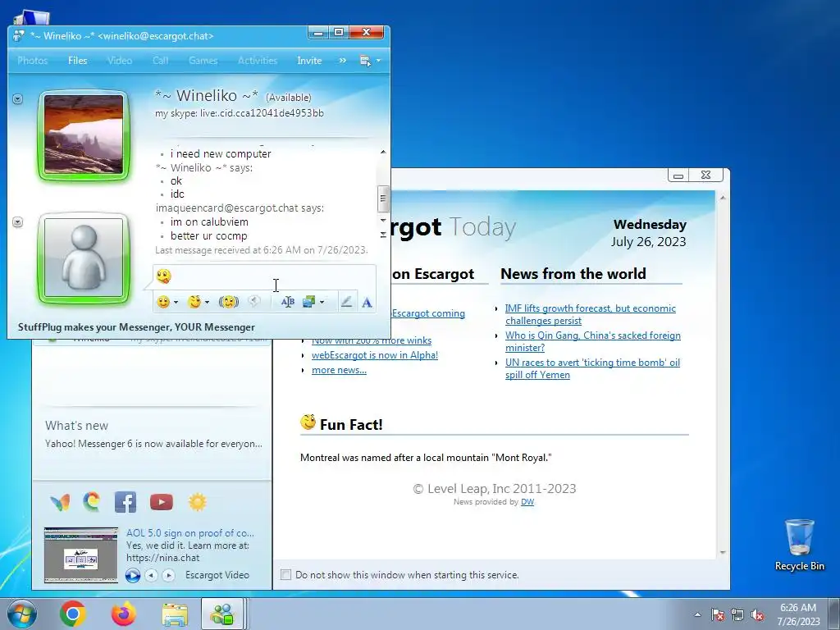Open the Windows Start menu

click(22, 614)
